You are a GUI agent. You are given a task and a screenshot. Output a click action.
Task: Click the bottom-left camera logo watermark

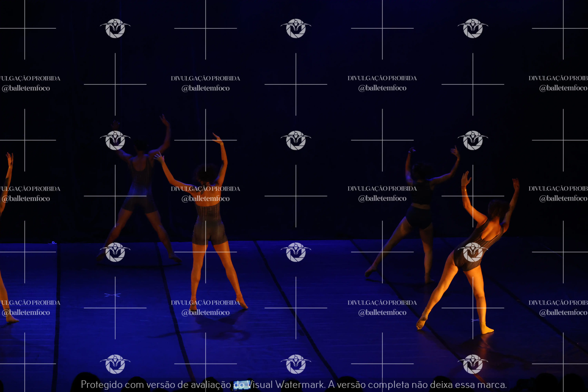click(115, 364)
